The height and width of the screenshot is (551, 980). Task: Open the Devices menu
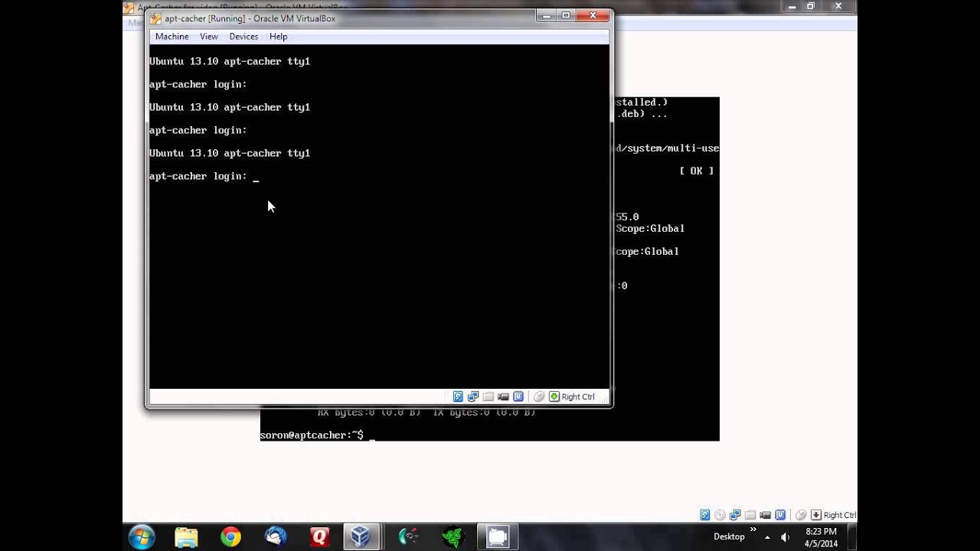[243, 37]
